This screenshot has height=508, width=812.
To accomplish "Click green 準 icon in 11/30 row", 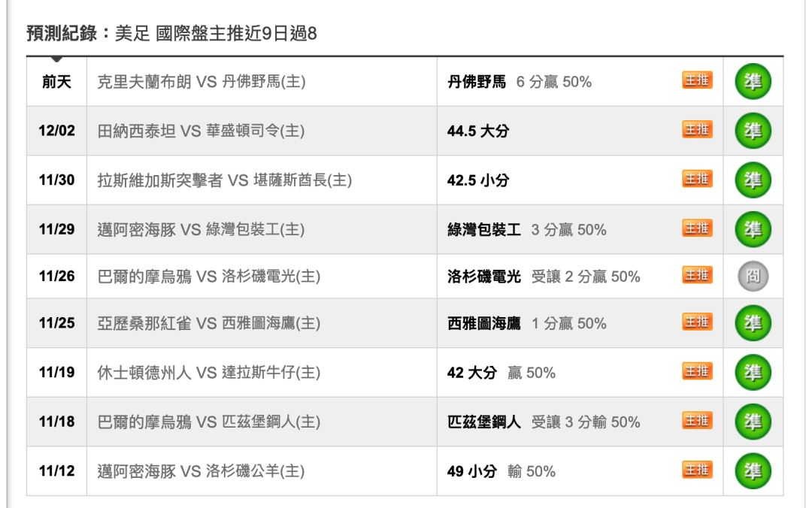I will (753, 180).
